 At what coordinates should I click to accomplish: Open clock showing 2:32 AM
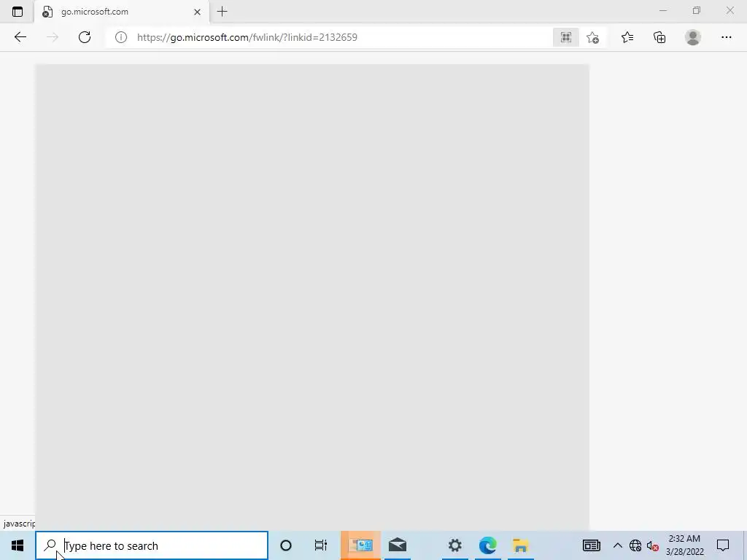[x=684, y=545]
